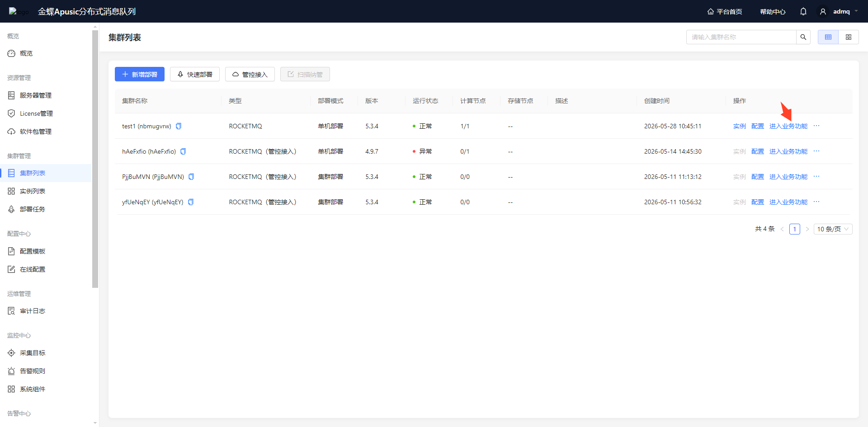Click the 集群名称 column header
Image resolution: width=868 pixels, height=427 pixels.
pos(135,101)
